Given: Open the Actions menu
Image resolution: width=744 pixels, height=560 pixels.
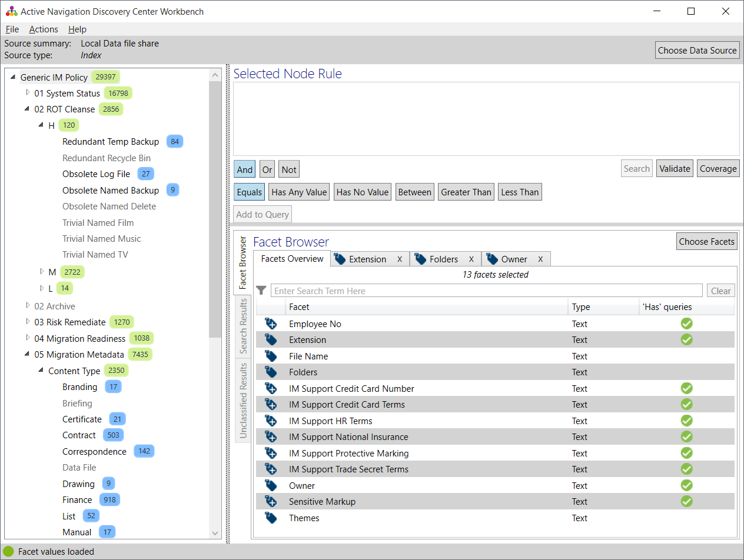Looking at the screenshot, I should pos(43,29).
